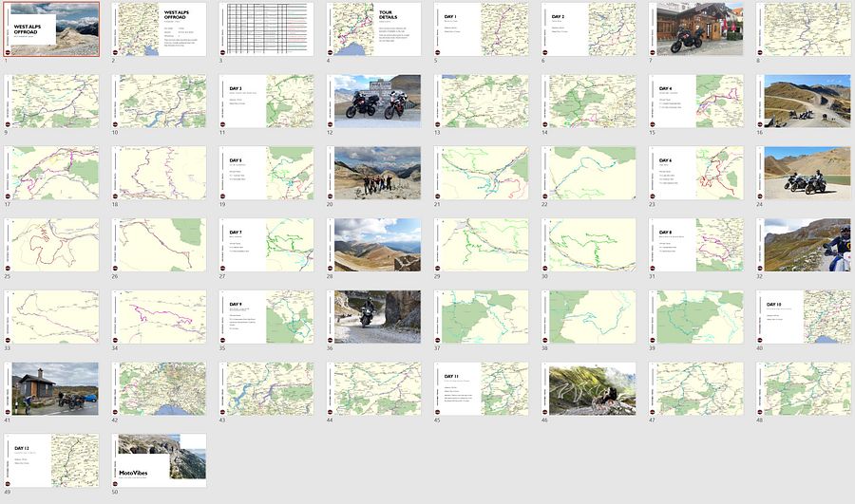Select slide 20 group photo on summit
Image resolution: width=855 pixels, height=504 pixels.
pyautogui.click(x=374, y=174)
